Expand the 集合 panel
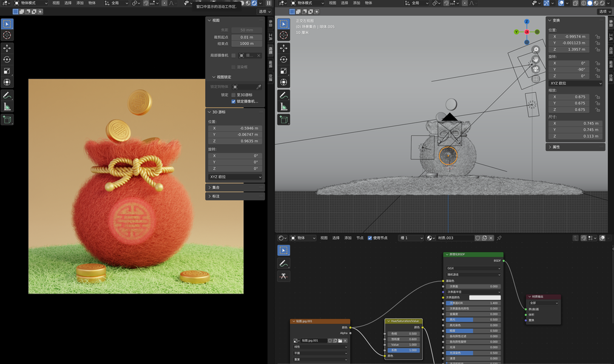This screenshot has width=614, height=364. (235, 187)
